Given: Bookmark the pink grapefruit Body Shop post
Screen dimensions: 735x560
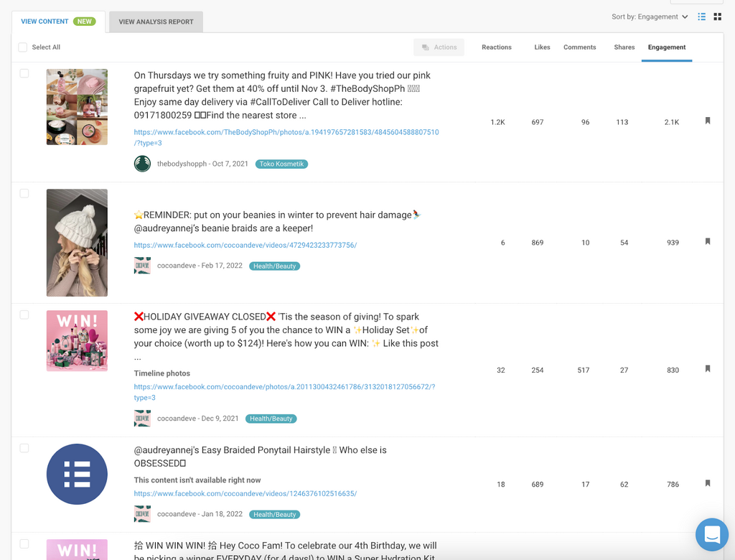Looking at the screenshot, I should 708,121.
